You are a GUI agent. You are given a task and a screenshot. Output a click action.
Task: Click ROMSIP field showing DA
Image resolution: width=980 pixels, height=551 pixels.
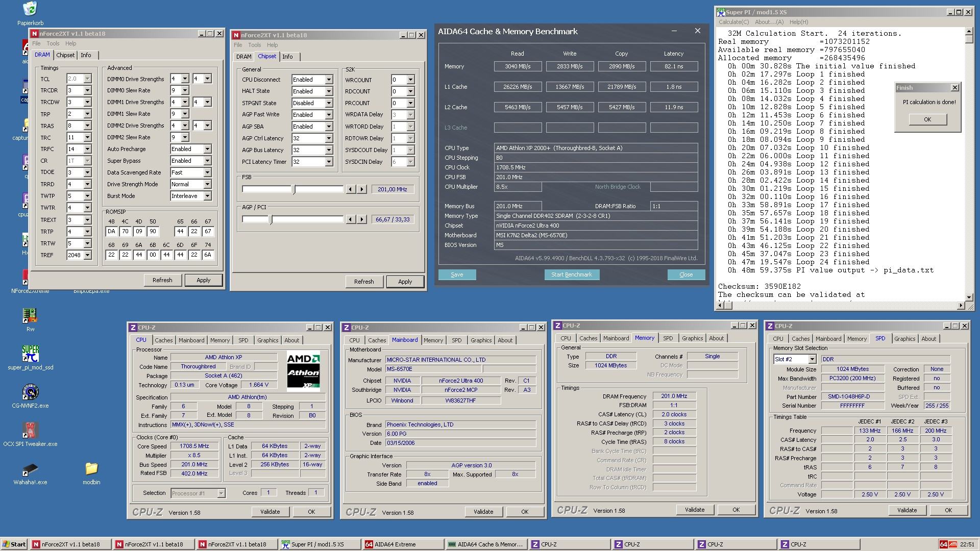click(111, 231)
